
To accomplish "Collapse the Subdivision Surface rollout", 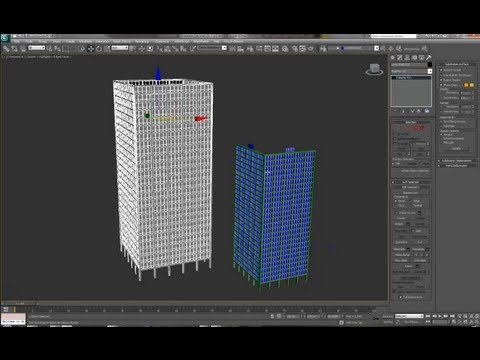I will click(x=457, y=64).
